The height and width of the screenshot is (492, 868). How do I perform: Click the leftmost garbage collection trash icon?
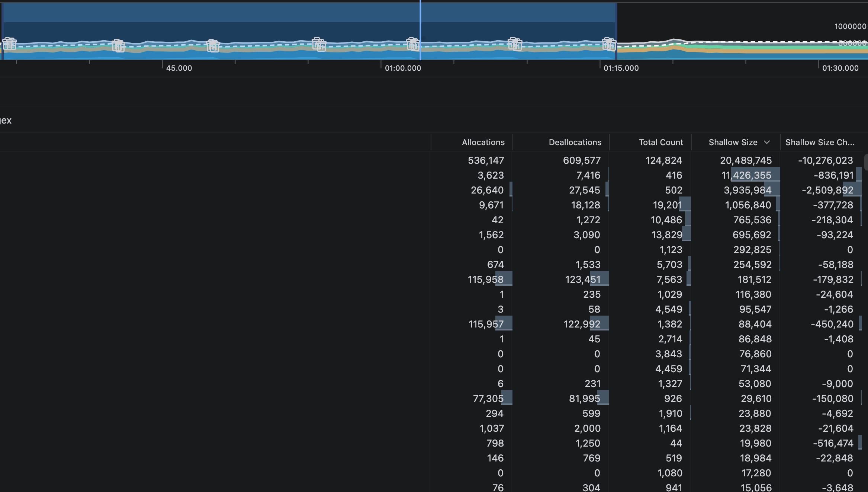click(x=9, y=44)
